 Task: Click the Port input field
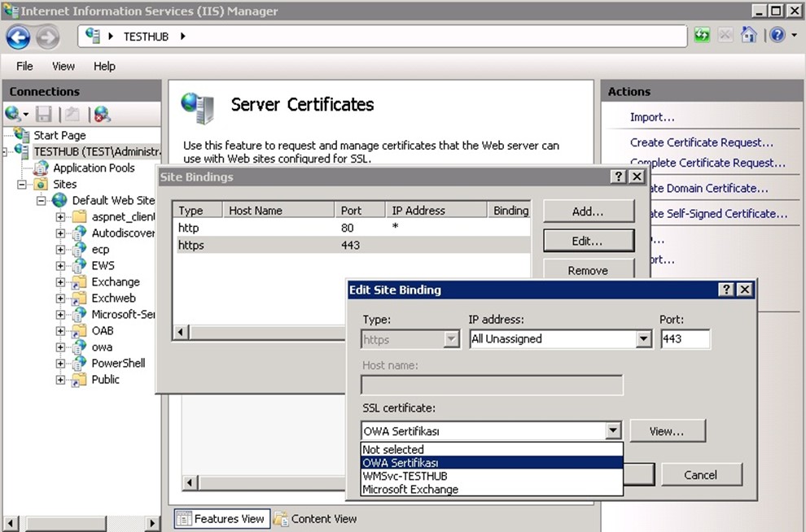tap(685, 339)
